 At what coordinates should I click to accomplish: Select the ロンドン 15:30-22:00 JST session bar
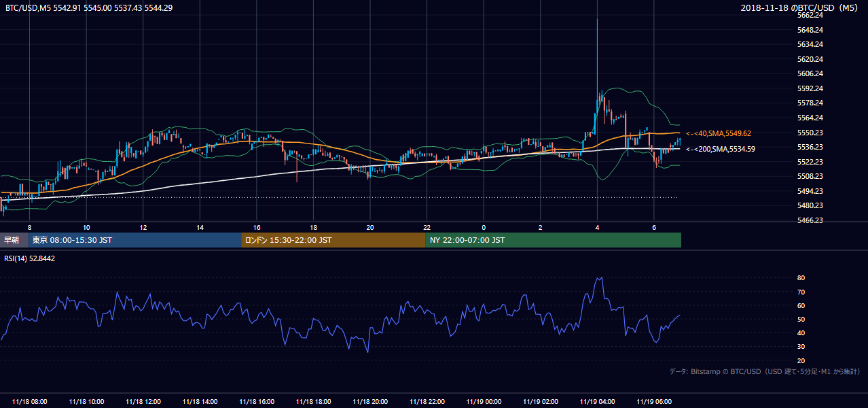[333, 240]
